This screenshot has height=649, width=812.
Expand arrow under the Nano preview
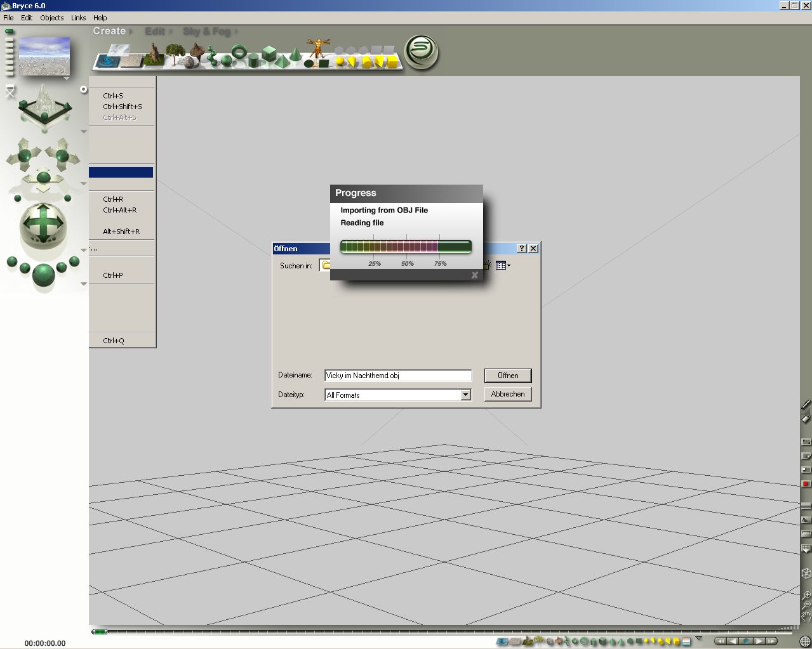[66, 78]
